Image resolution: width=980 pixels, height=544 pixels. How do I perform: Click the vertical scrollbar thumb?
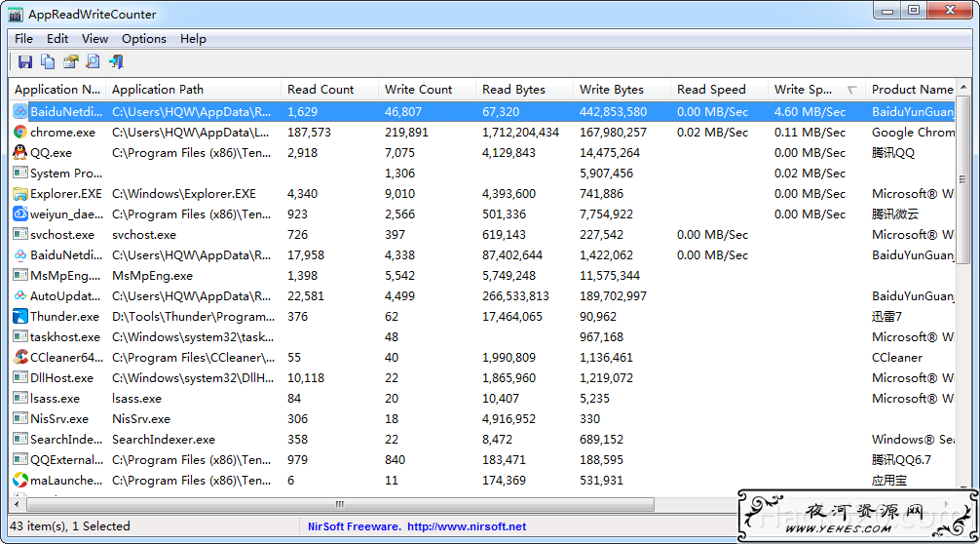[x=963, y=180]
